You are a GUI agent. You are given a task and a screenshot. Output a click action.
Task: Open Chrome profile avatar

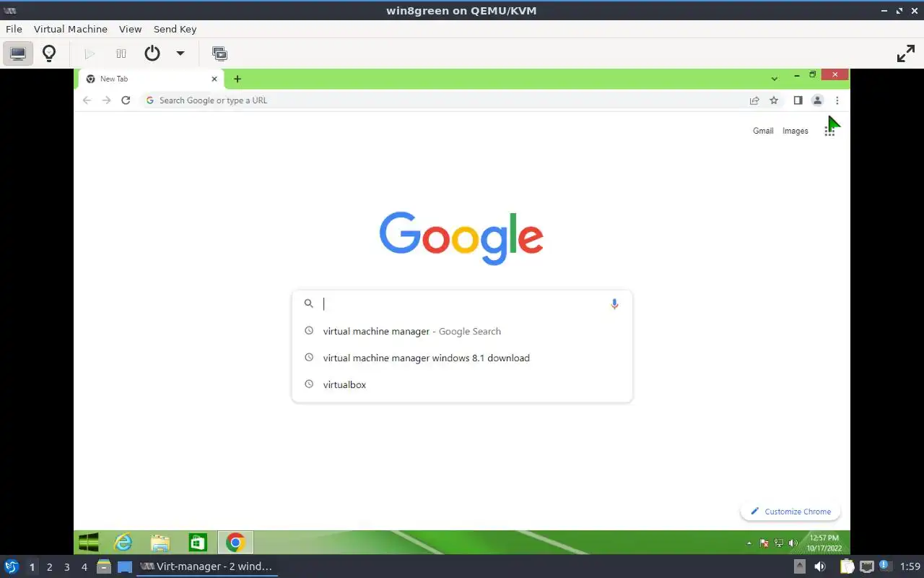pos(817,100)
